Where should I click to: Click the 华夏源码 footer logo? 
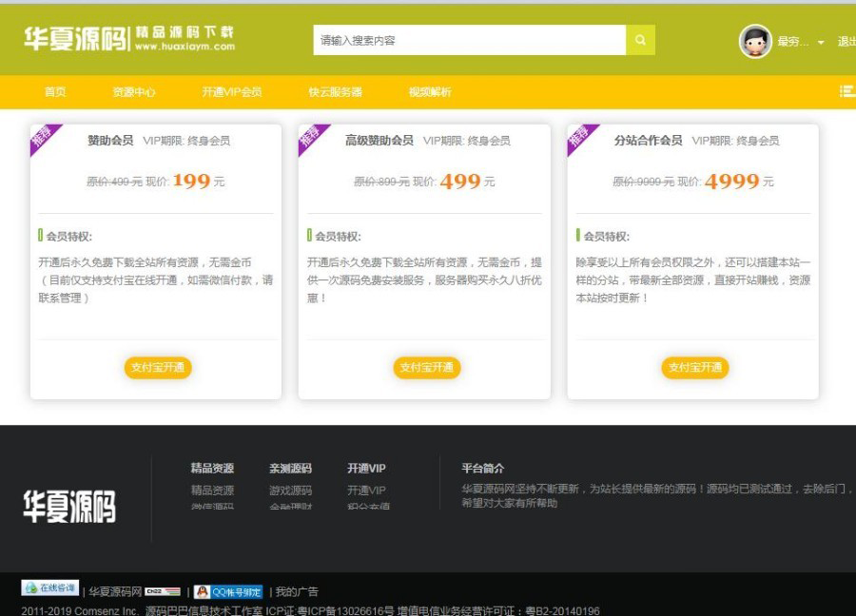[x=69, y=507]
